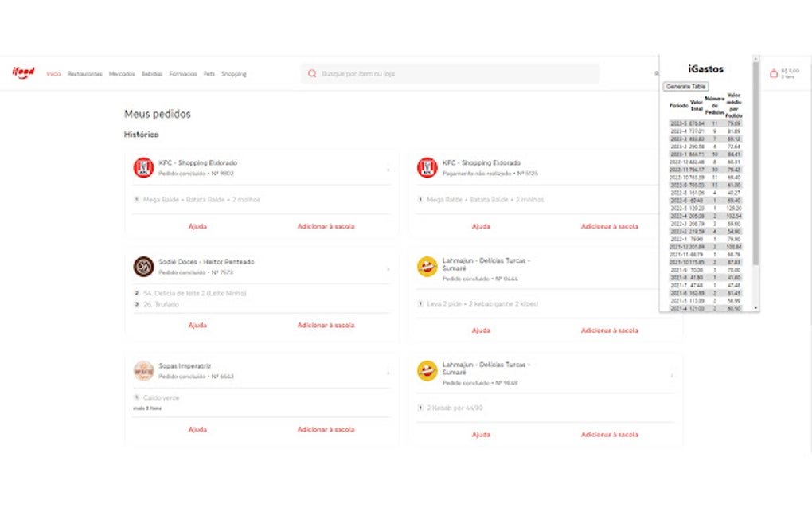Viewport: 812px width, 508px height.
Task: Click the '2 Kebab por 44,90' item text
Action: [x=455, y=408]
